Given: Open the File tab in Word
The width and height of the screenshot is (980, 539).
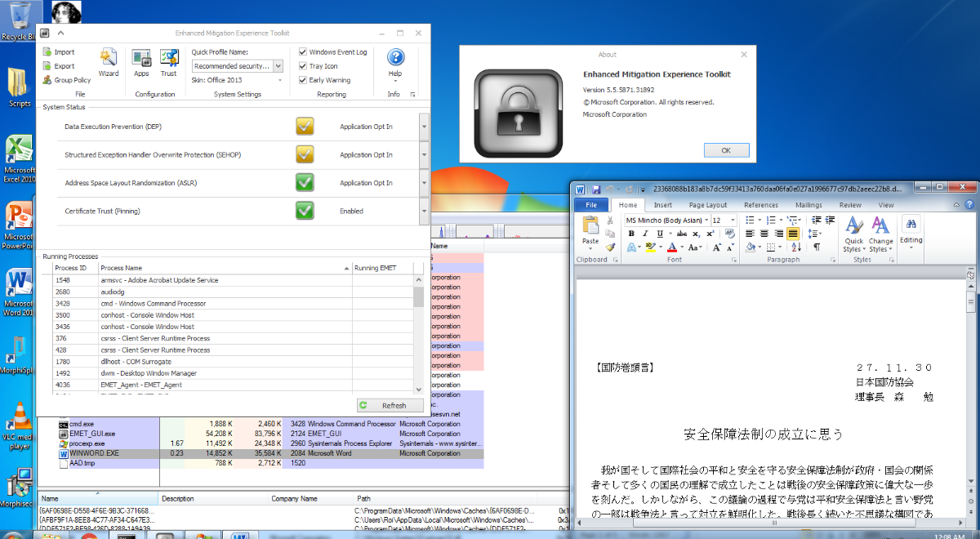Looking at the screenshot, I should click(x=590, y=205).
